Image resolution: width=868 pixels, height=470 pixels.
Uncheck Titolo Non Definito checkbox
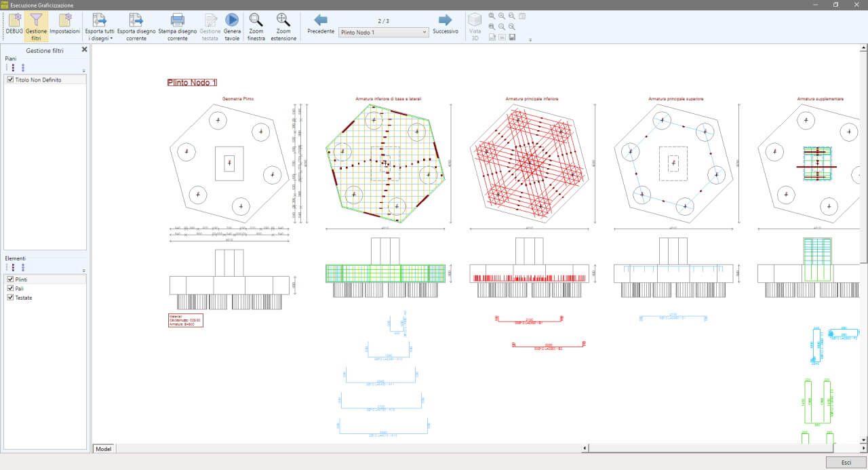pyautogui.click(x=10, y=80)
